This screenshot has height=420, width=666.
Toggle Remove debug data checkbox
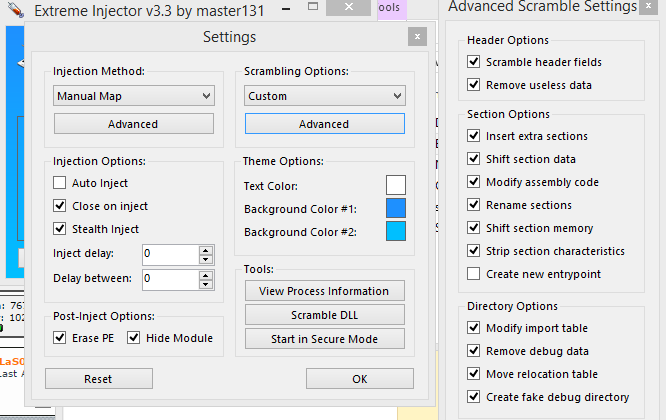tap(474, 351)
